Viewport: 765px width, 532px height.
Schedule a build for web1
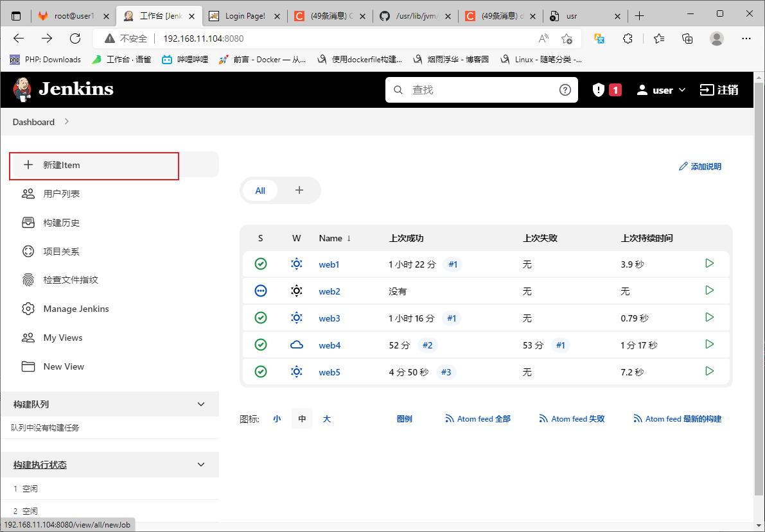click(x=709, y=263)
